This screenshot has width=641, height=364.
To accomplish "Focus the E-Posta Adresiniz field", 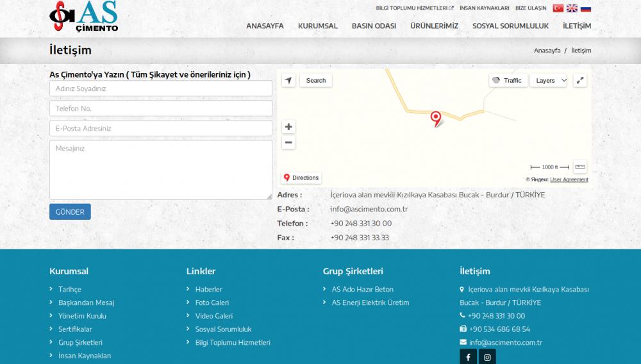I will [161, 128].
